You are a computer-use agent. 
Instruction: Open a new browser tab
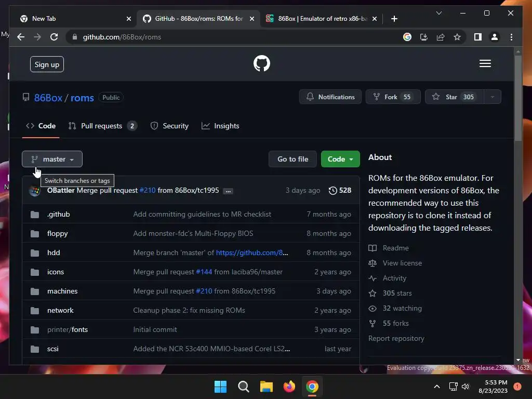(x=394, y=19)
